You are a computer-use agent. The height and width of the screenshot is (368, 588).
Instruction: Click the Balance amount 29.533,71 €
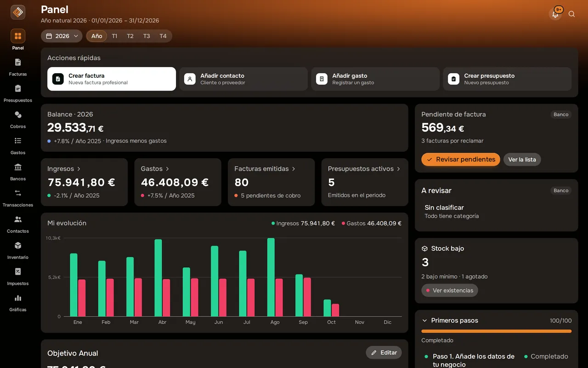[x=75, y=128]
